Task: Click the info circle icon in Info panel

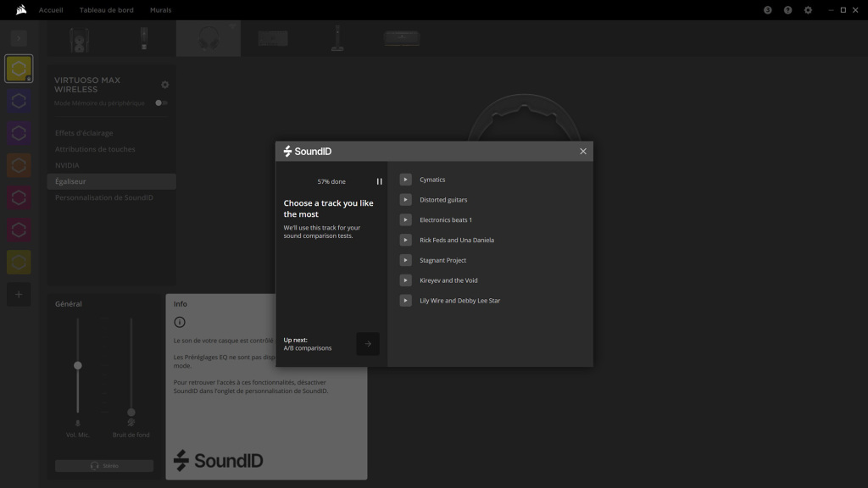Action: tap(180, 322)
